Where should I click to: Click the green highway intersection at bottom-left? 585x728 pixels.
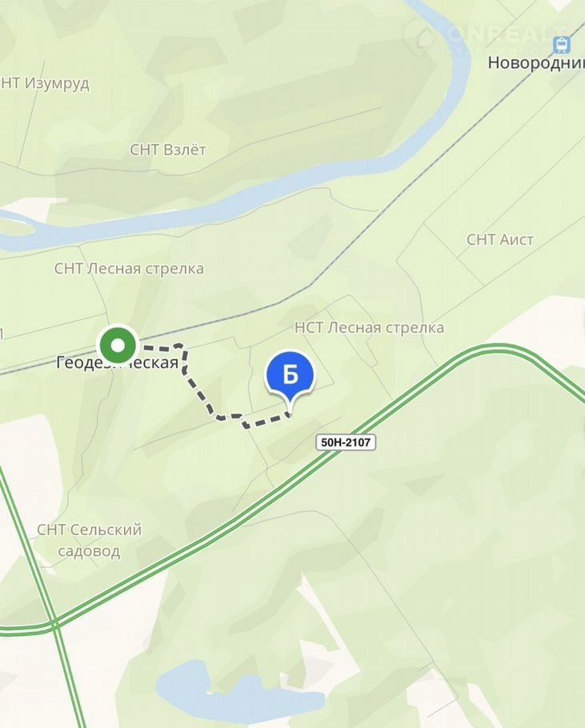(x=54, y=623)
